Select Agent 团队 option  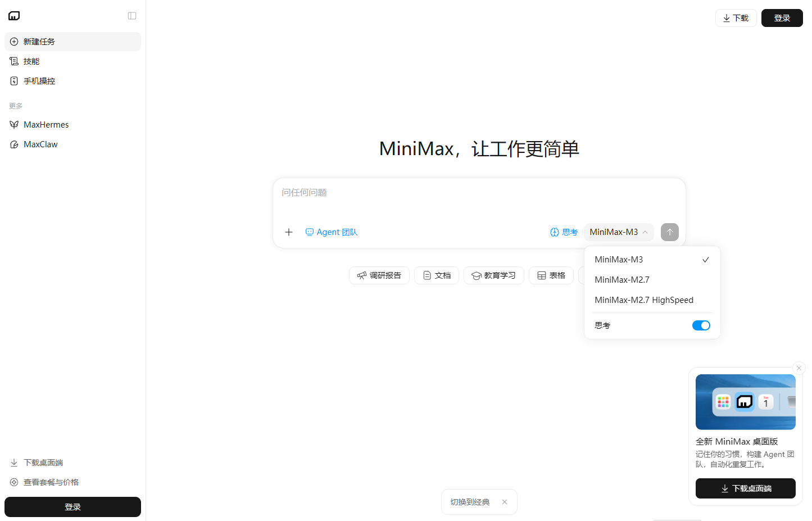pyautogui.click(x=332, y=232)
